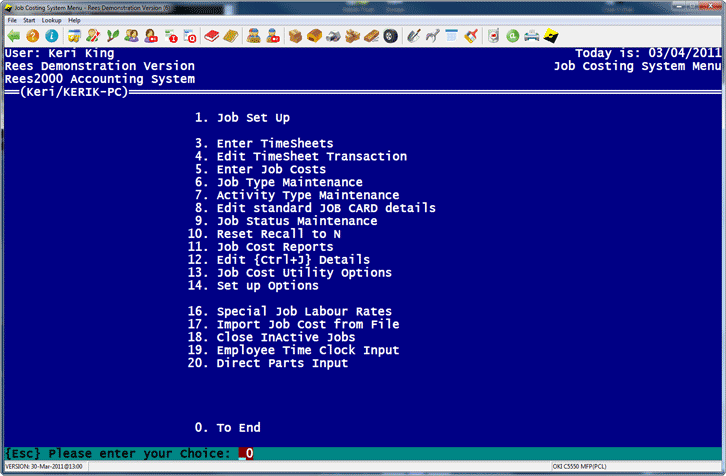Click the printer icon in toolbar

tap(530, 36)
